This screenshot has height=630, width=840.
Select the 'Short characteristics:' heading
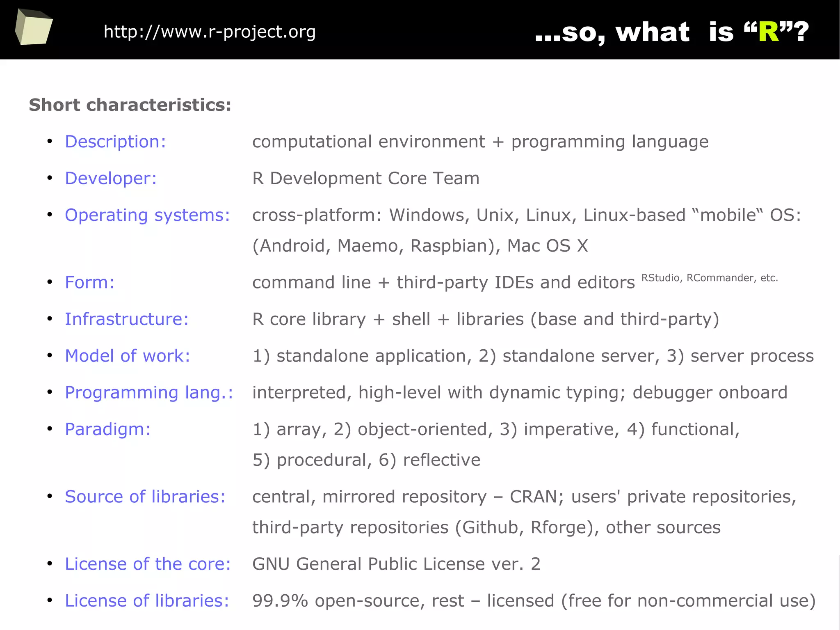[x=130, y=105]
